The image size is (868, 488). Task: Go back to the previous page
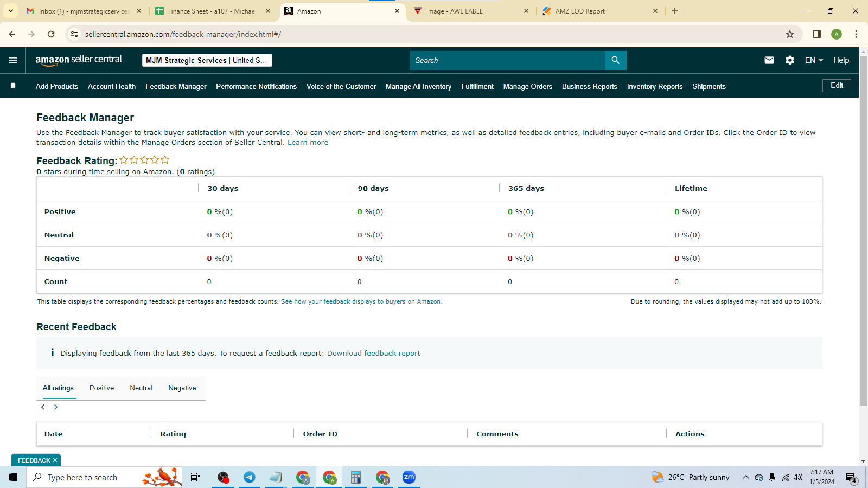(x=12, y=34)
